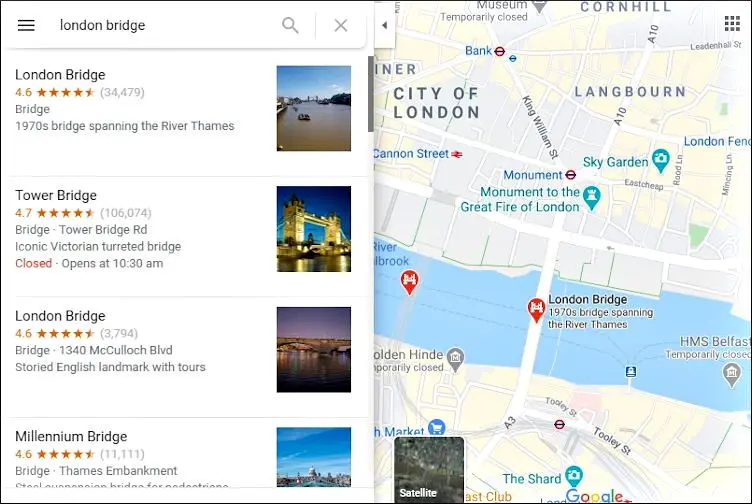Click the Millennium Bridge photo thumbnail
The height and width of the screenshot is (504, 752).
click(x=313, y=457)
